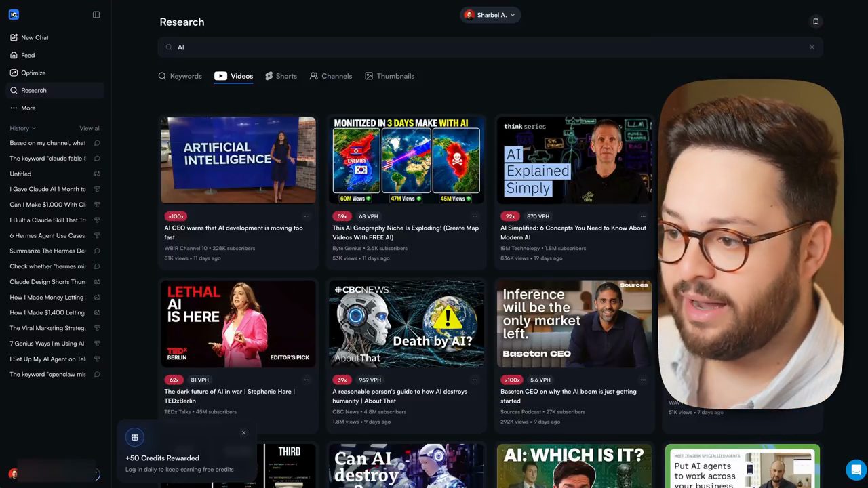Open history item 'I Gave Claude AI 1 Month'
868x488 pixels.
coord(47,189)
